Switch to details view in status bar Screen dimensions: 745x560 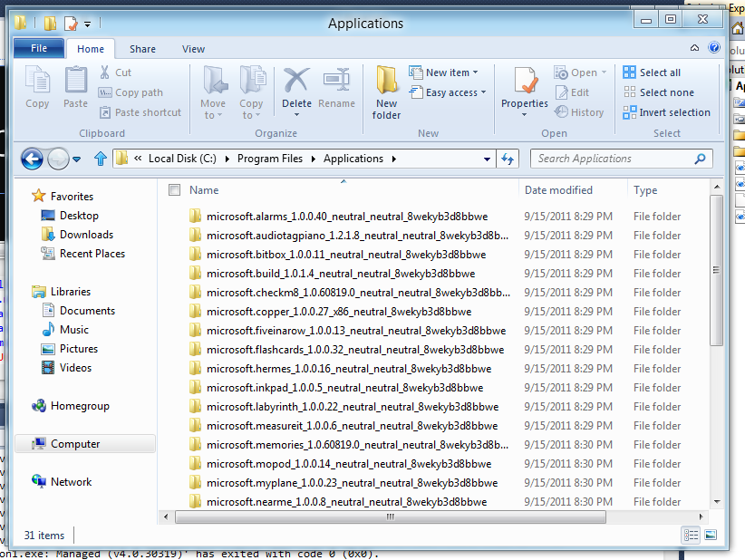pyautogui.click(x=691, y=536)
